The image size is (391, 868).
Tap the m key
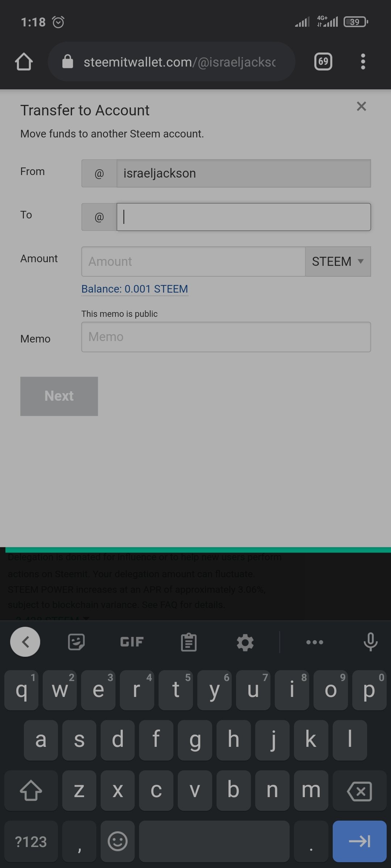tap(311, 790)
